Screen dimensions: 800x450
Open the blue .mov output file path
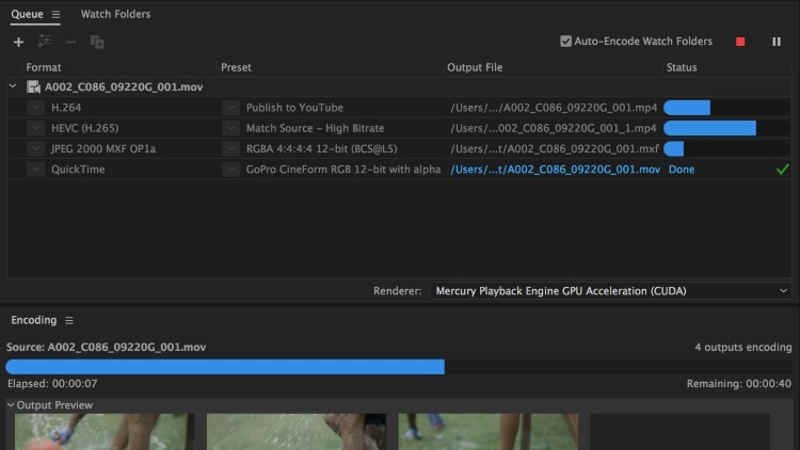point(555,169)
